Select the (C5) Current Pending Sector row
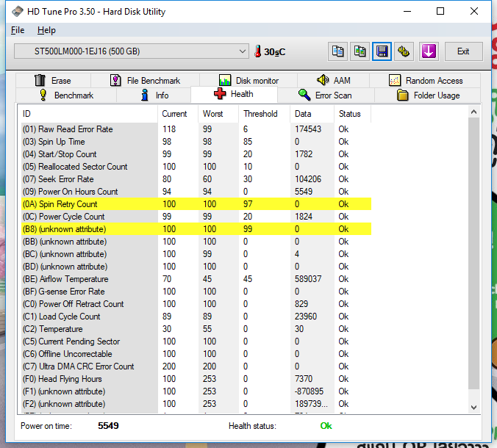The width and height of the screenshot is (497, 448). [196, 342]
